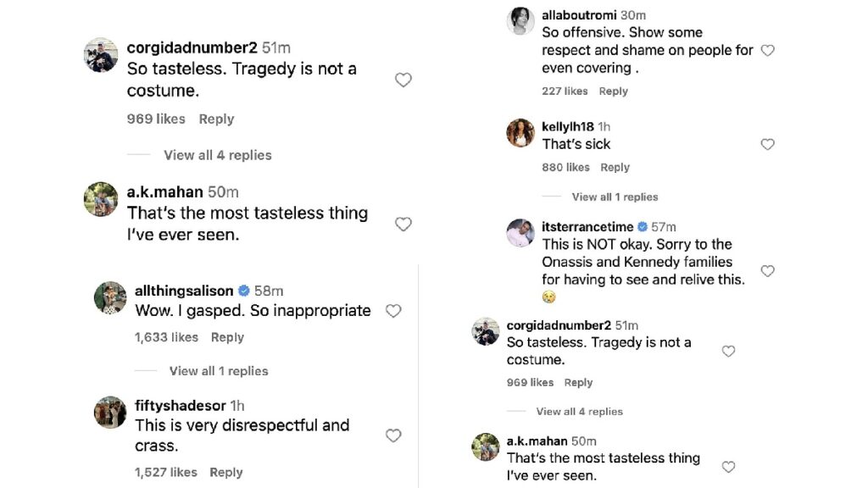This screenshot has width=868, height=488.
Task: Open the kellylh18 username link
Action: pyautogui.click(x=565, y=127)
